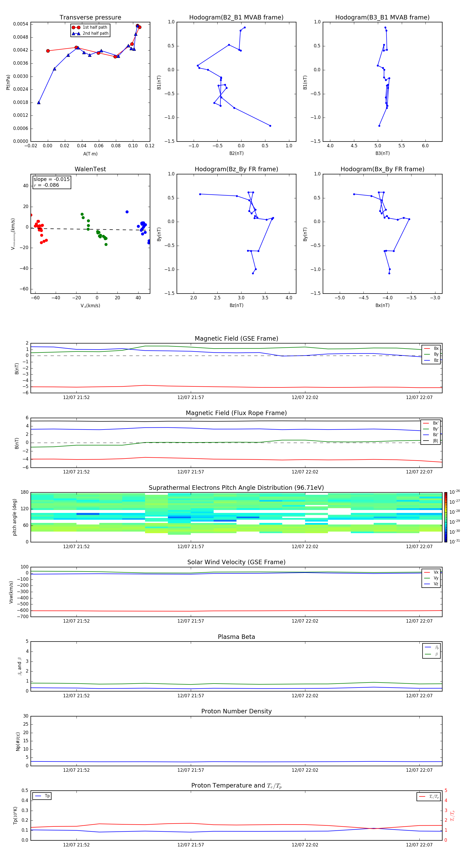Click the 'Proton Number Density' title
Viewport: 473px width, 868px height.
point(236,711)
